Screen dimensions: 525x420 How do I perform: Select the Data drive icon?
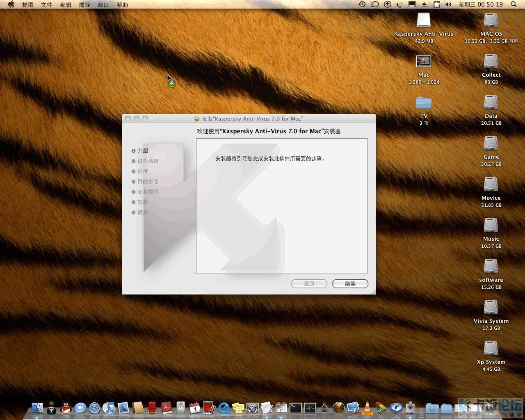pyautogui.click(x=491, y=102)
